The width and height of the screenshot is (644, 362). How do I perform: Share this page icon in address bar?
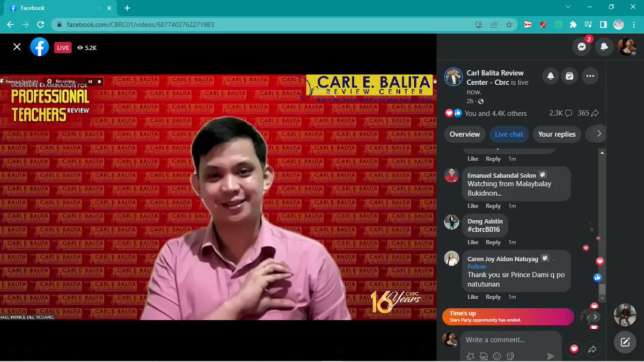click(494, 25)
